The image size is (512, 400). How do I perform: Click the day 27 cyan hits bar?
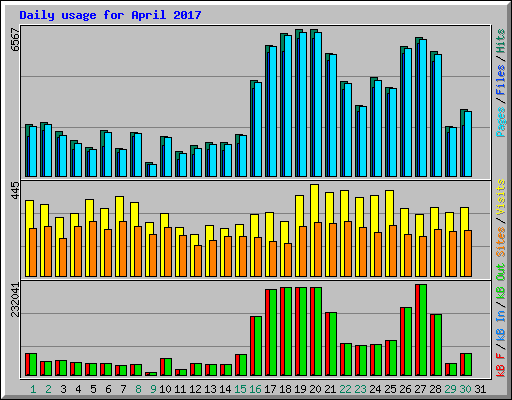tap(423, 108)
